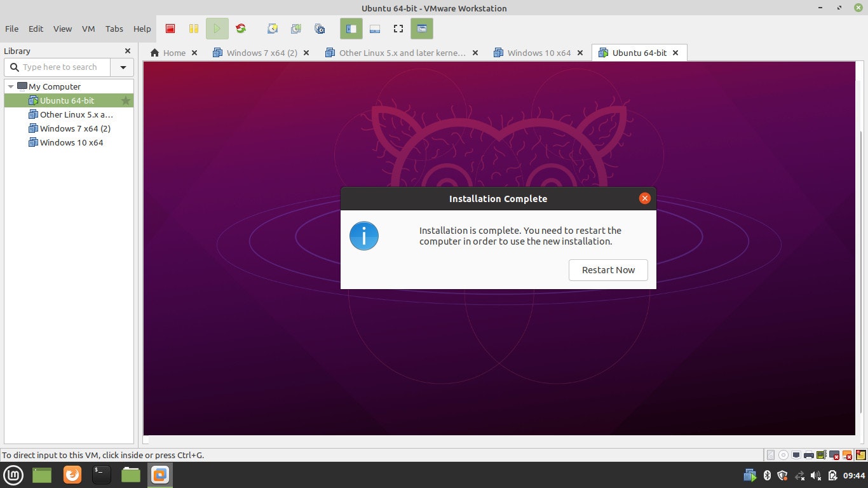Click the red power off toolbar icon
The width and height of the screenshot is (868, 488).
(170, 29)
